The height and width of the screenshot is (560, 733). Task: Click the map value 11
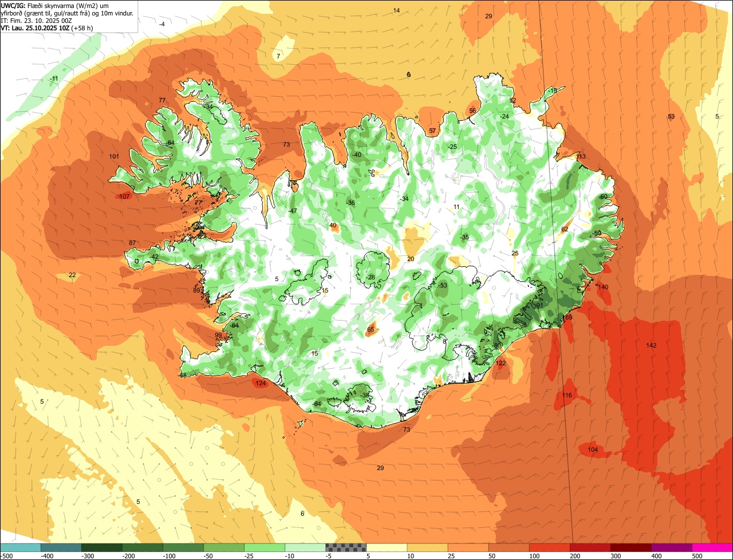(456, 207)
